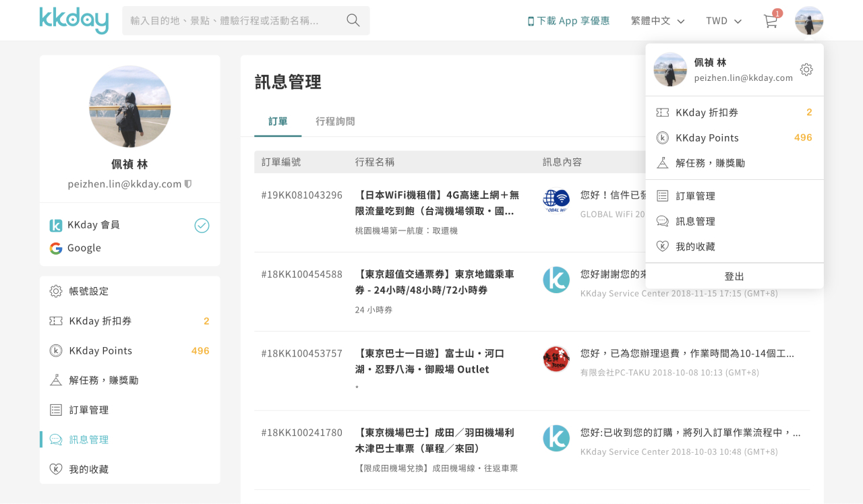Click 登出 to log out
The height and width of the screenshot is (504, 863).
pyautogui.click(x=734, y=276)
